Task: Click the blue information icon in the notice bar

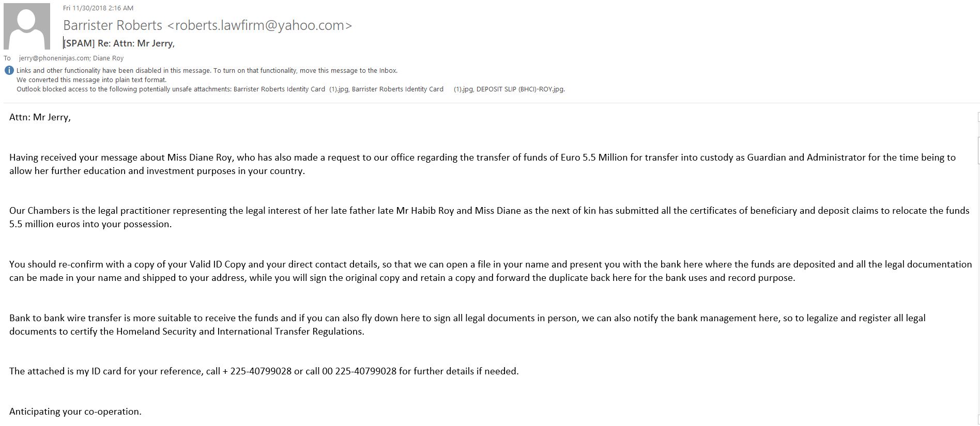Action: click(x=9, y=71)
